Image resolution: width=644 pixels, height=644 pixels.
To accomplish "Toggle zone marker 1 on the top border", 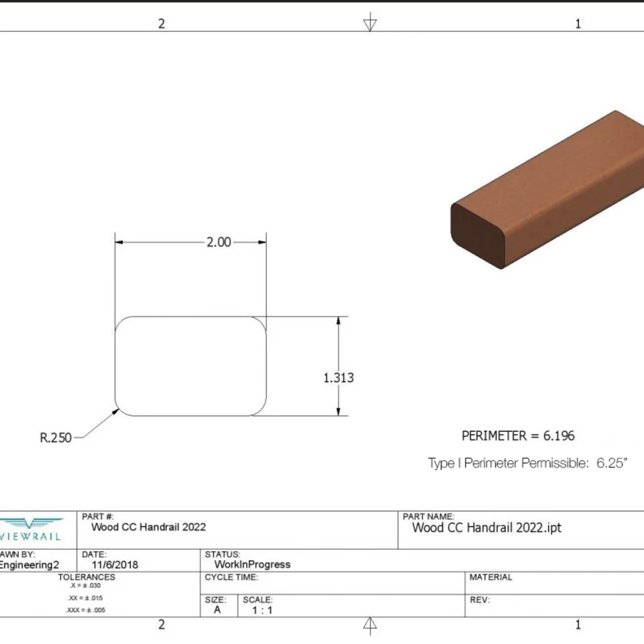I will (578, 23).
